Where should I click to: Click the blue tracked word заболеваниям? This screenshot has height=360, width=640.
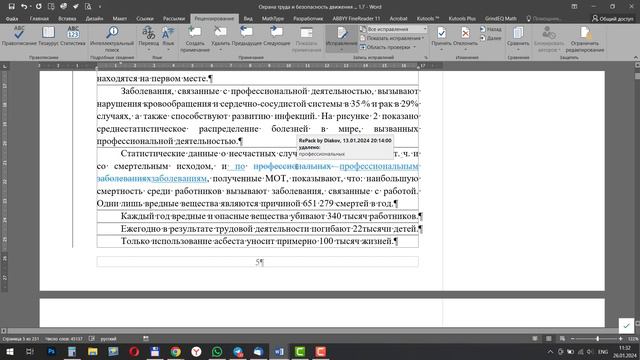point(178,179)
